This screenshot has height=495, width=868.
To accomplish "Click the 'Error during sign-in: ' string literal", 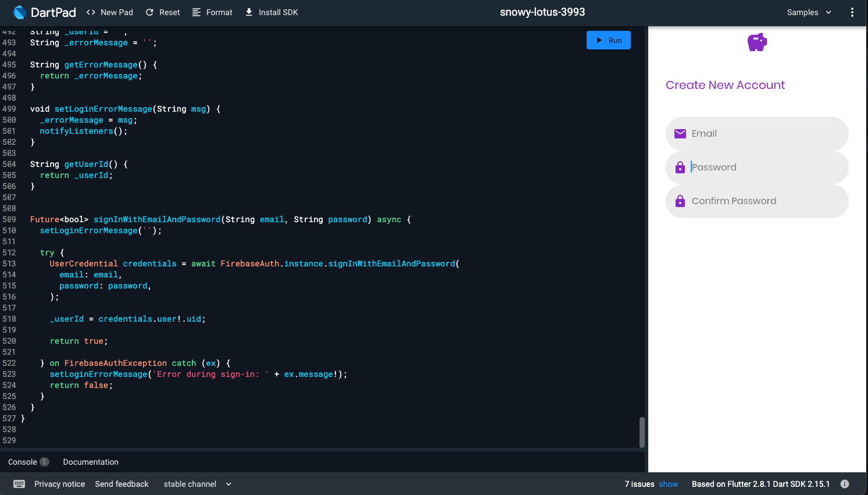I will [x=210, y=374].
